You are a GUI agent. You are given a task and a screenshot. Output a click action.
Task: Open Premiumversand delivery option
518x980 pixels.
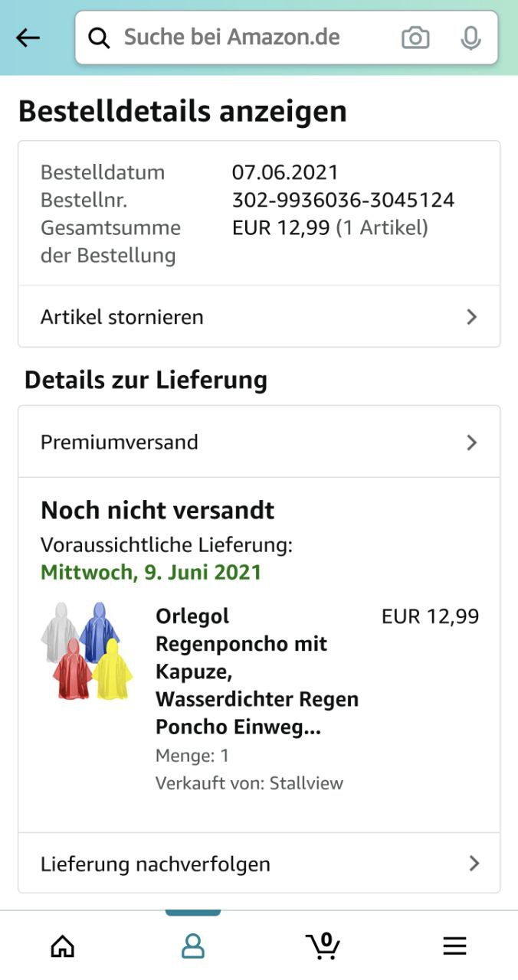259,443
